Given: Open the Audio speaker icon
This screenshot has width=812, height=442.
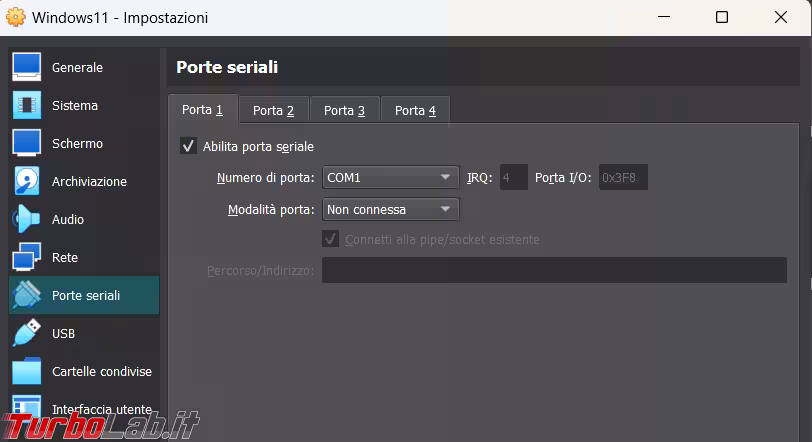Looking at the screenshot, I should point(27,219).
